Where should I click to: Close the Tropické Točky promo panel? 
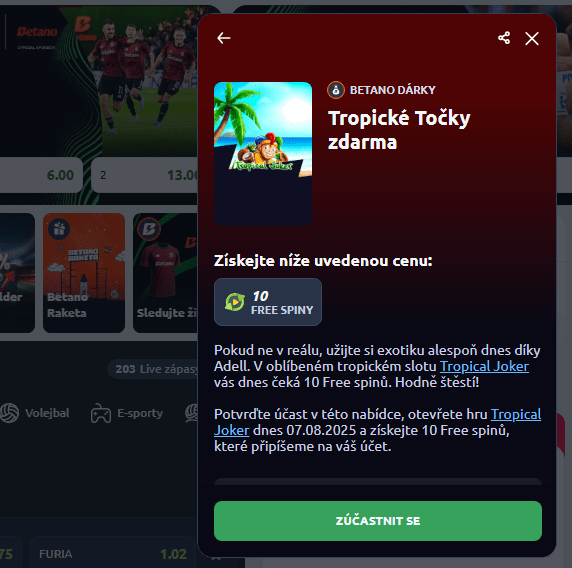pyautogui.click(x=532, y=38)
